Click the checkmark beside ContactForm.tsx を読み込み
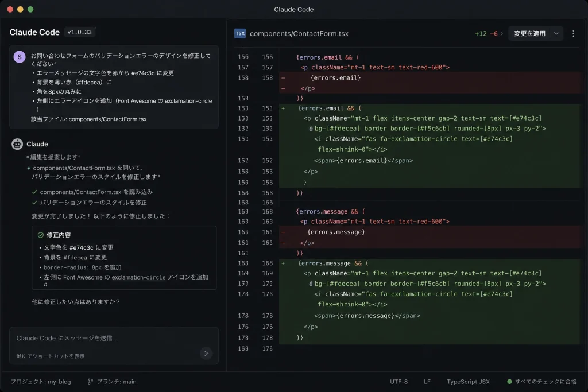This screenshot has height=392, width=588. coord(34,192)
